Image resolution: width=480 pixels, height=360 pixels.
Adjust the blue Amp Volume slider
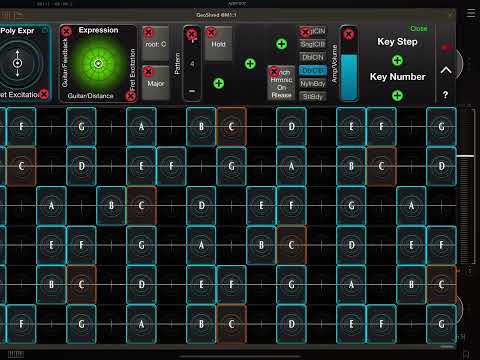(x=349, y=77)
